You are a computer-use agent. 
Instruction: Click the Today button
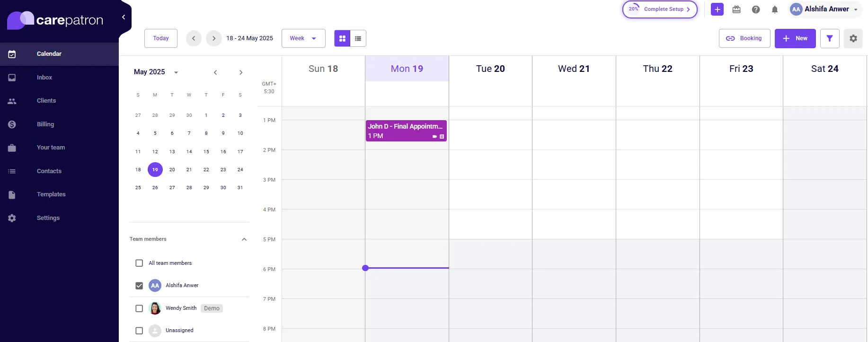[161, 38]
